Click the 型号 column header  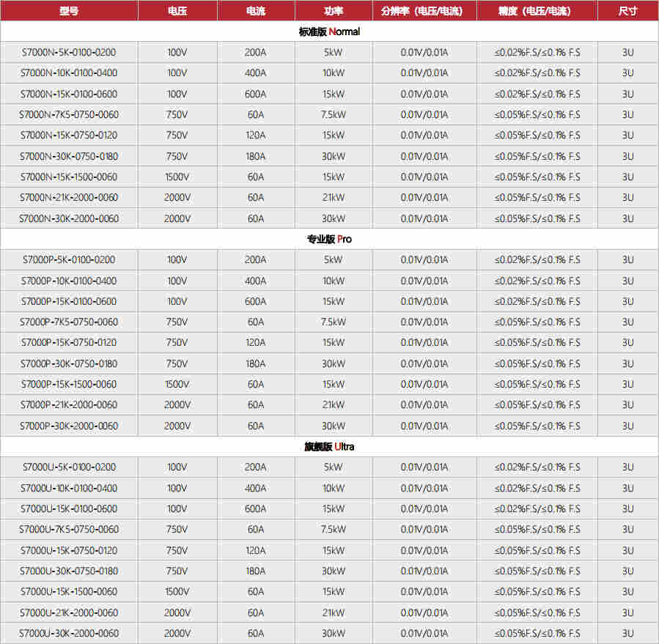pyautogui.click(x=69, y=11)
